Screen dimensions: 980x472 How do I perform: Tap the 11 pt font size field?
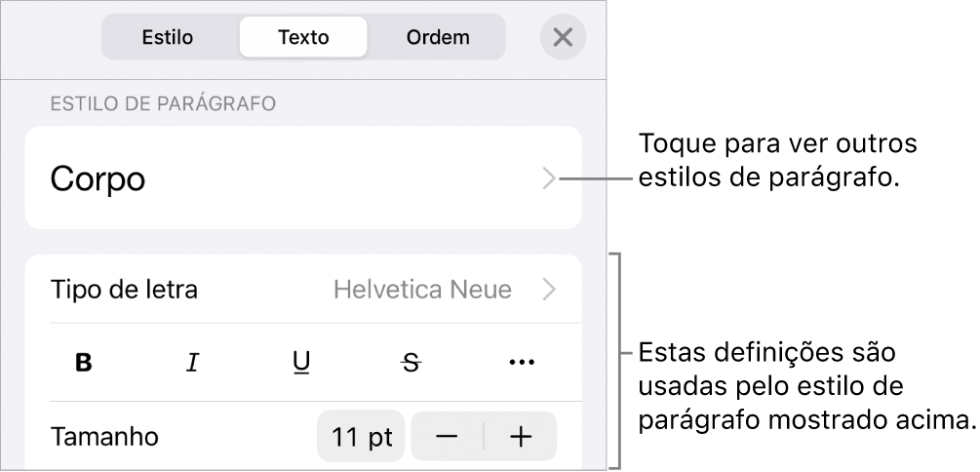(361, 437)
